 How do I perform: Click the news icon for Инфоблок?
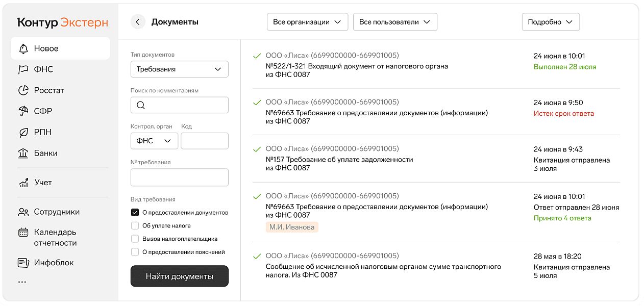[x=23, y=263]
